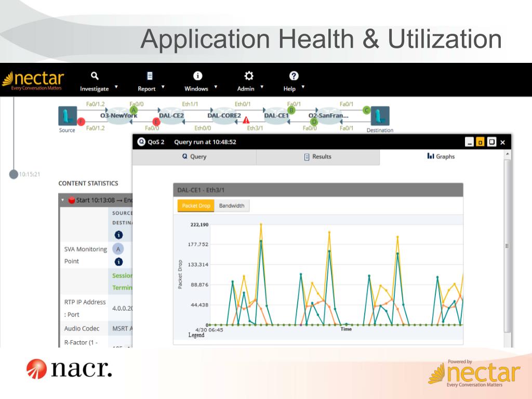Screen dimensions: 532x399
Task: Expand the Admin dropdown arrow
Action: (x=262, y=87)
